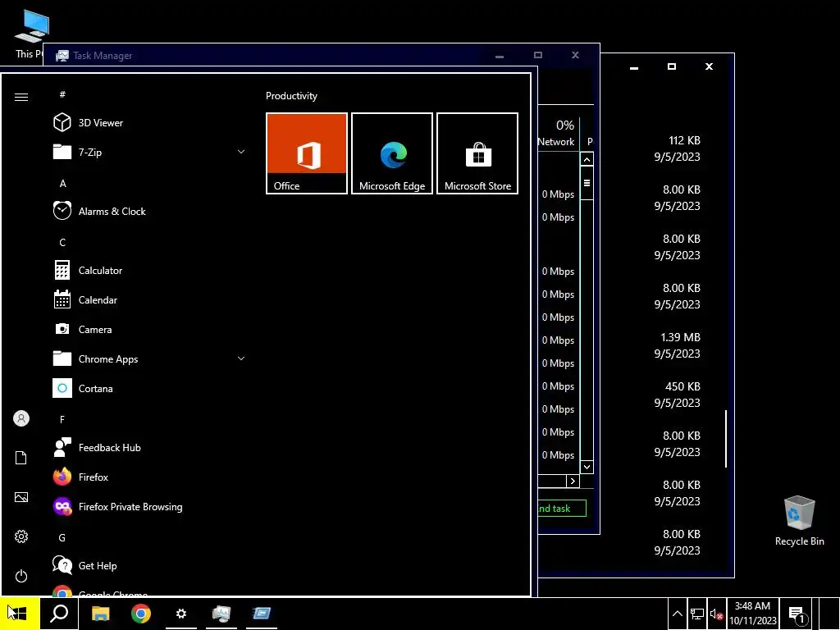The image size is (840, 630).
Task: Expand the 7-Zip folder chevron
Action: point(241,152)
